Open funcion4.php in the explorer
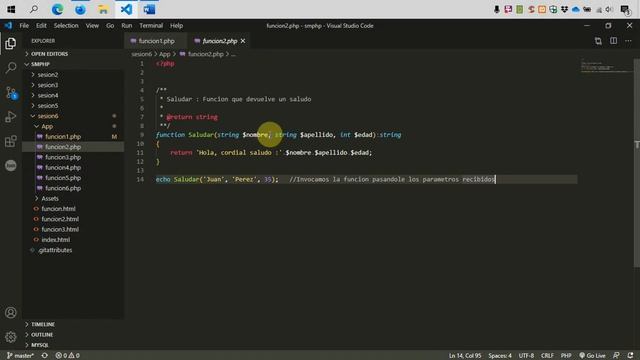This screenshot has width=640, height=360. [x=73, y=167]
